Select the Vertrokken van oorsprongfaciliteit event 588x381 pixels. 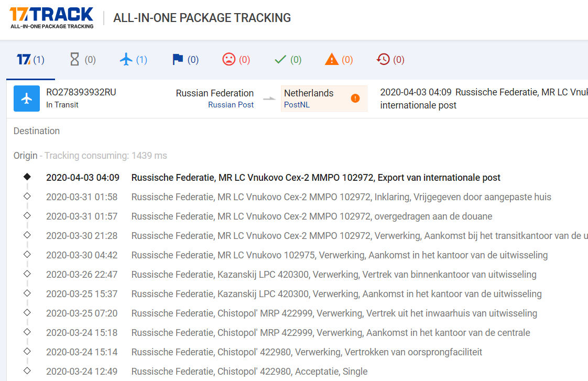(x=307, y=353)
